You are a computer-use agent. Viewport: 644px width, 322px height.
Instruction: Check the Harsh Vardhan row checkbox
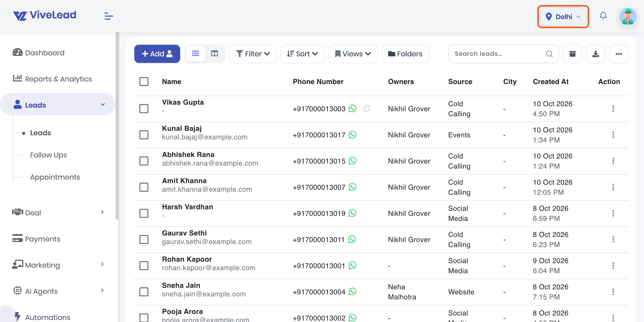point(144,213)
